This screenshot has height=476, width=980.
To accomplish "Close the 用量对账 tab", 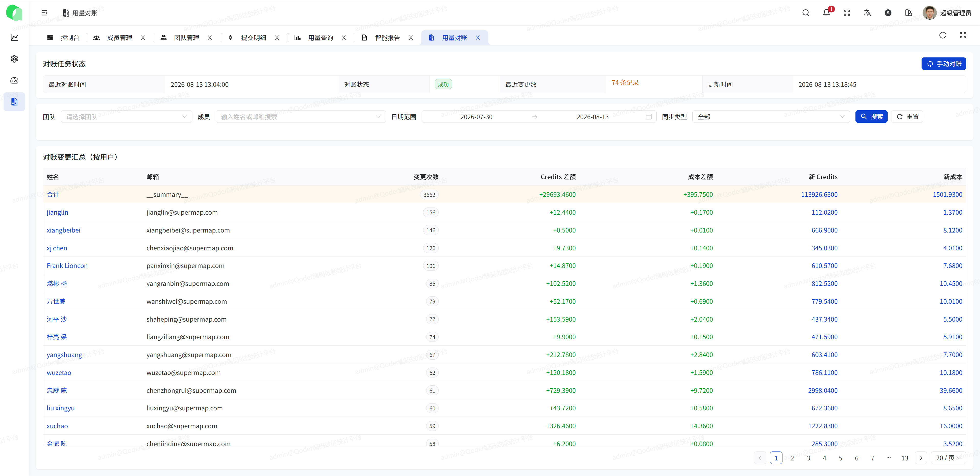I will [x=478, y=38].
